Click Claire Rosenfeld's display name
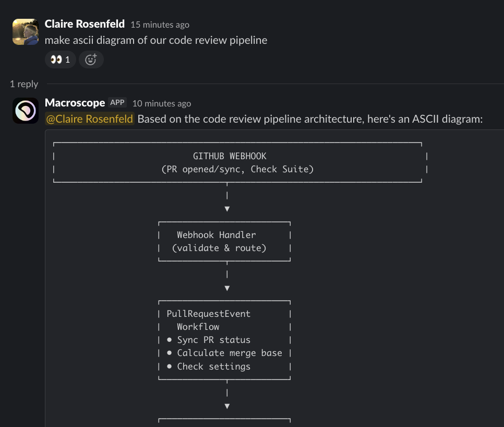This screenshot has height=427, width=504. point(85,23)
